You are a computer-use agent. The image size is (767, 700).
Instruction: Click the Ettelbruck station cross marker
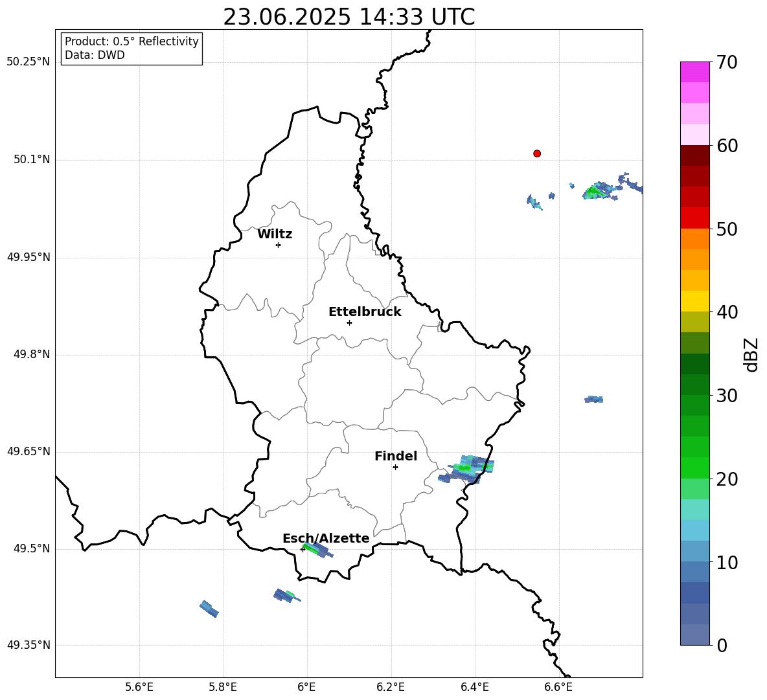point(349,322)
